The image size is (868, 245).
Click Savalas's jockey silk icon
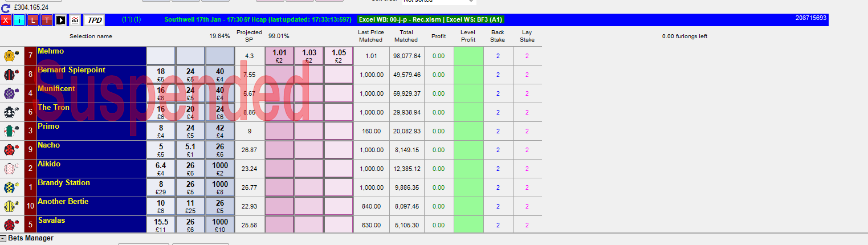[x=11, y=225]
